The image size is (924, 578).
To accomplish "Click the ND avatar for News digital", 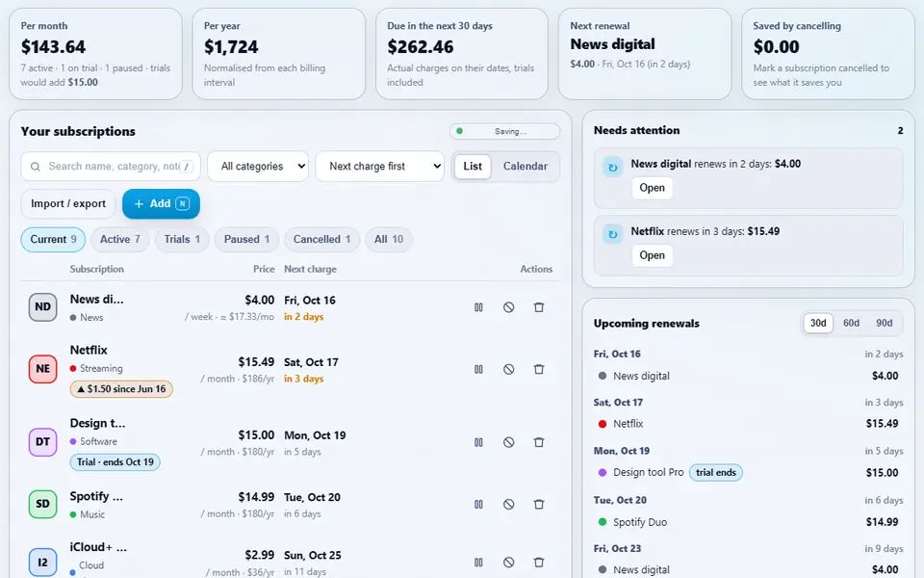I will point(43,307).
